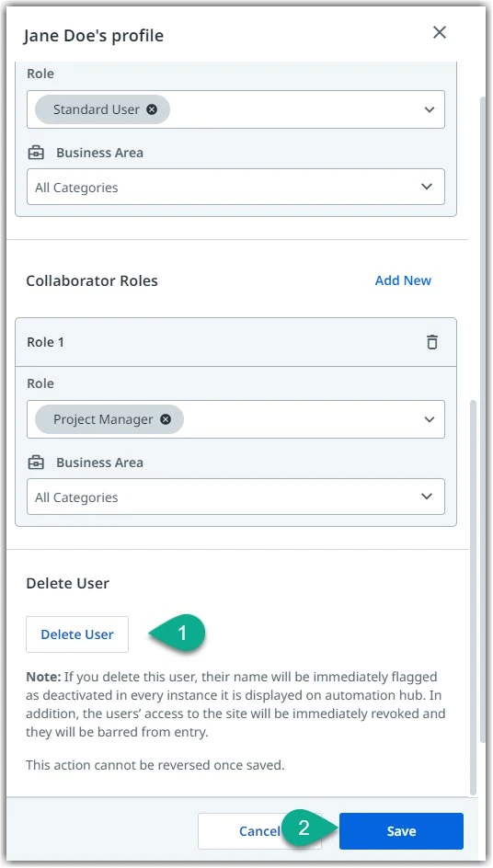Open the upper All Categories dropdown
Screen dimensions: 493x868
tap(235, 187)
